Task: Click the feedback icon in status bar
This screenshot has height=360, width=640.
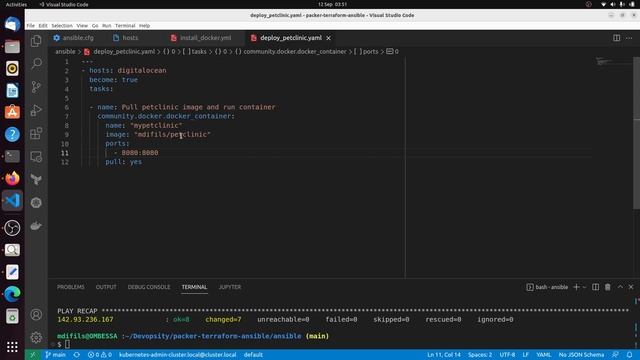Action: click(x=615, y=355)
